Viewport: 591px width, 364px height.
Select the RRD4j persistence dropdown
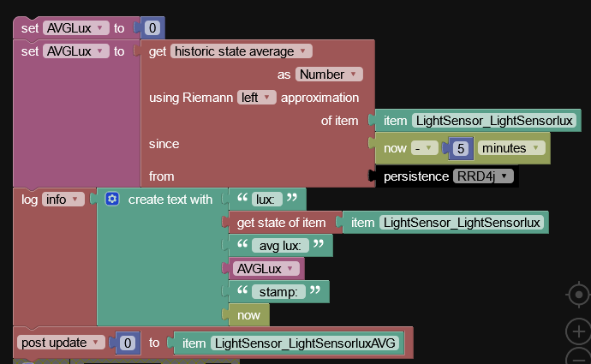(x=483, y=176)
